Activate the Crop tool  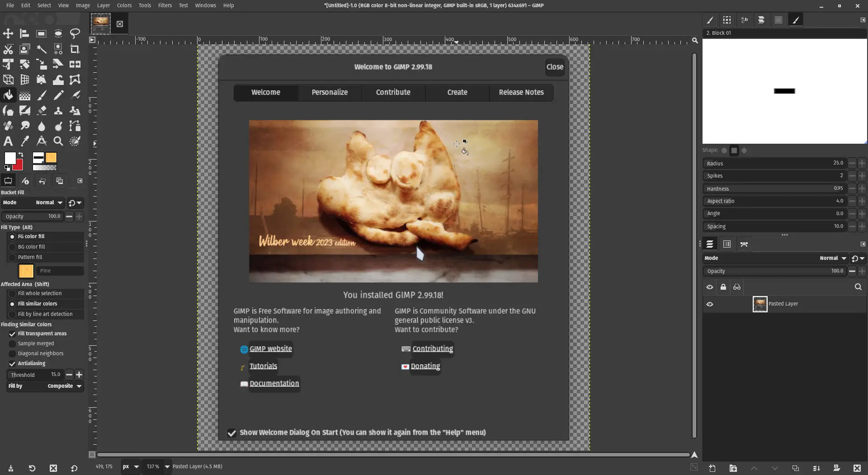75,49
